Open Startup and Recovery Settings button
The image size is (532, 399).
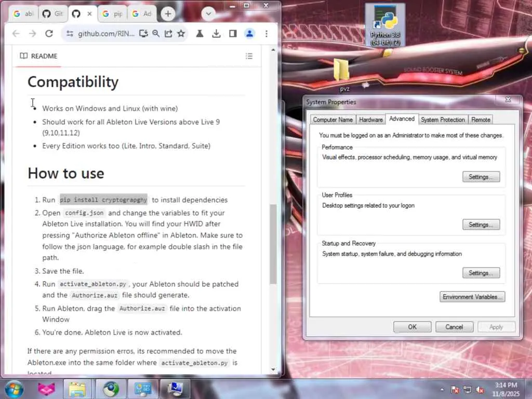point(481,273)
